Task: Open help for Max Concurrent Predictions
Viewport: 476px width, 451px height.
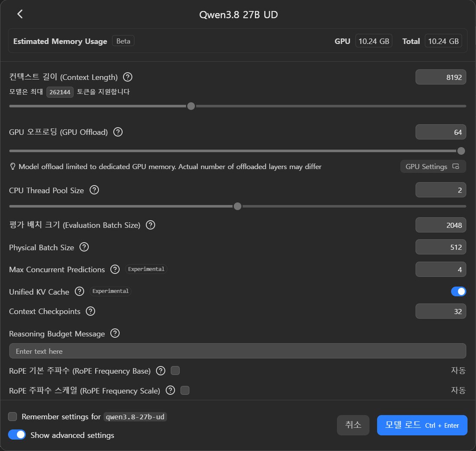Action: (x=115, y=269)
